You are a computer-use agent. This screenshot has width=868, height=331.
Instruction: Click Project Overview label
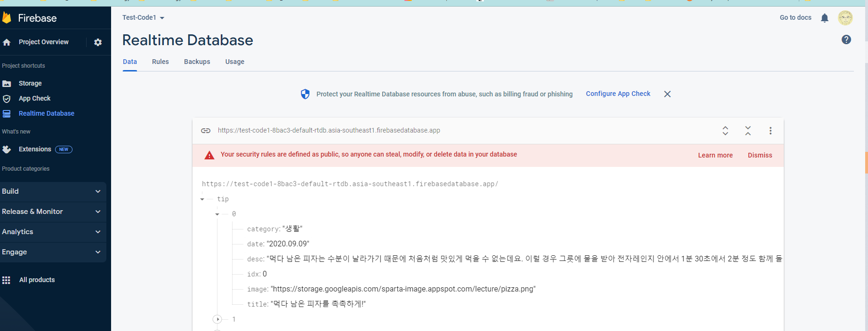coord(44,42)
